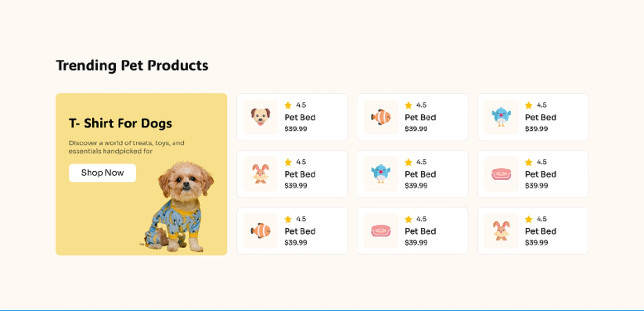Image resolution: width=644 pixels, height=311 pixels.
Task: Click the dog face product icon
Action: pos(260,117)
